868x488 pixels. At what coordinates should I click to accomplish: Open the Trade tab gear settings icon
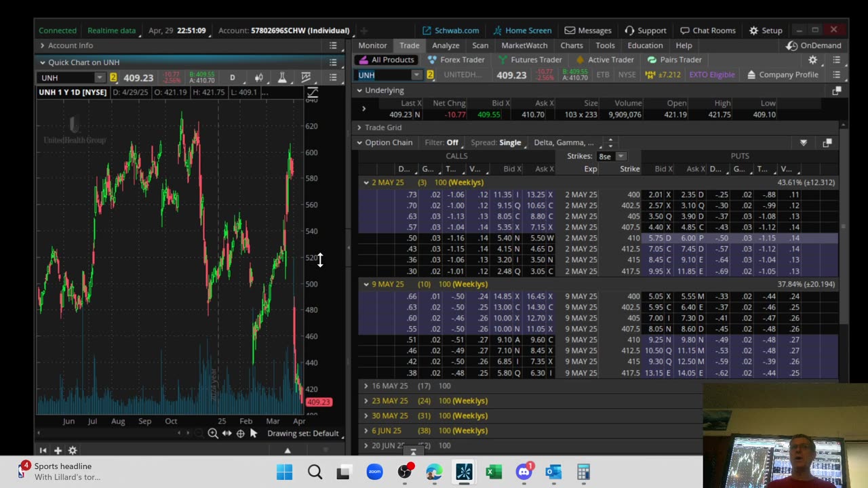[x=812, y=60]
